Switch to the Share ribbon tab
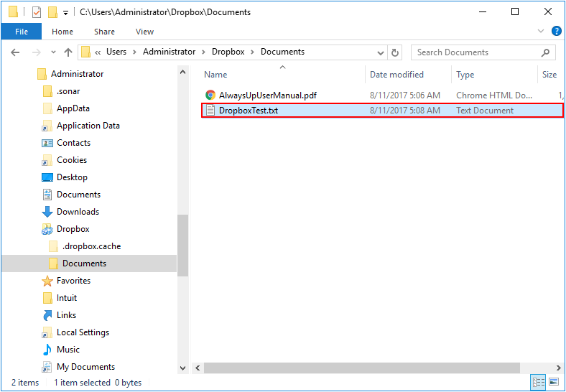The width and height of the screenshot is (566, 392). 104,32
